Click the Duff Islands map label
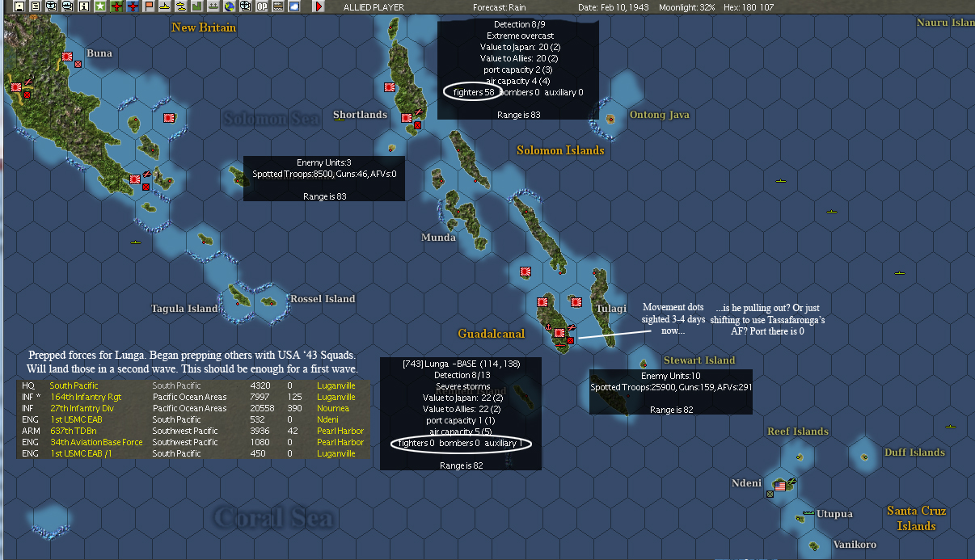 click(914, 453)
